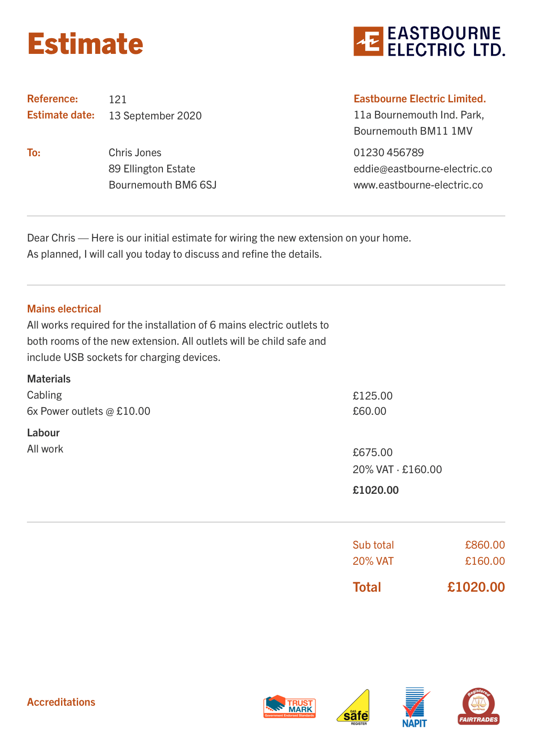The width and height of the screenshot is (534, 756).
Task: Click the NAPIT checkmark logo
Action: click(415, 708)
